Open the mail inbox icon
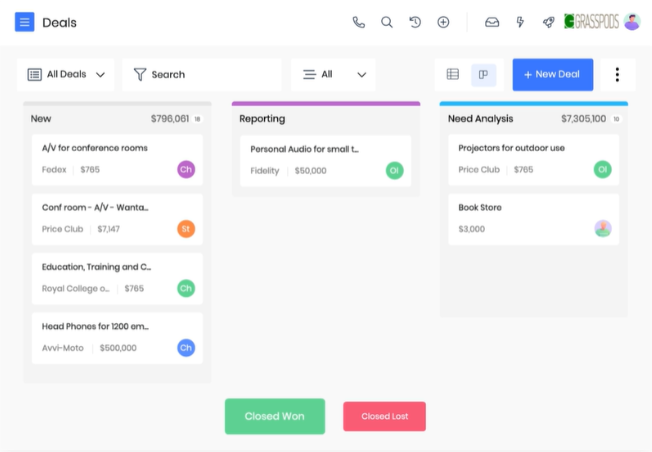 tap(492, 22)
